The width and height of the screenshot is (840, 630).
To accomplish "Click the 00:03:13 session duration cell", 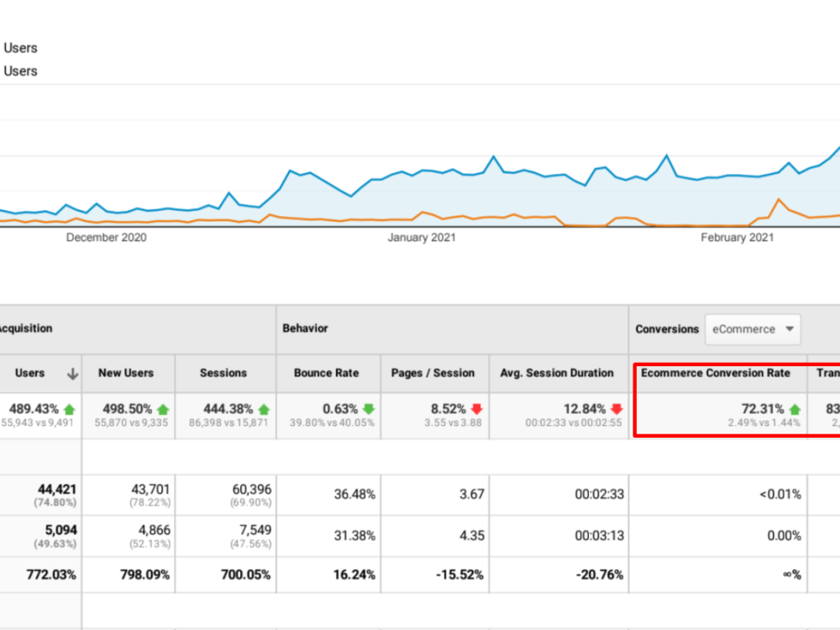I will click(600, 535).
